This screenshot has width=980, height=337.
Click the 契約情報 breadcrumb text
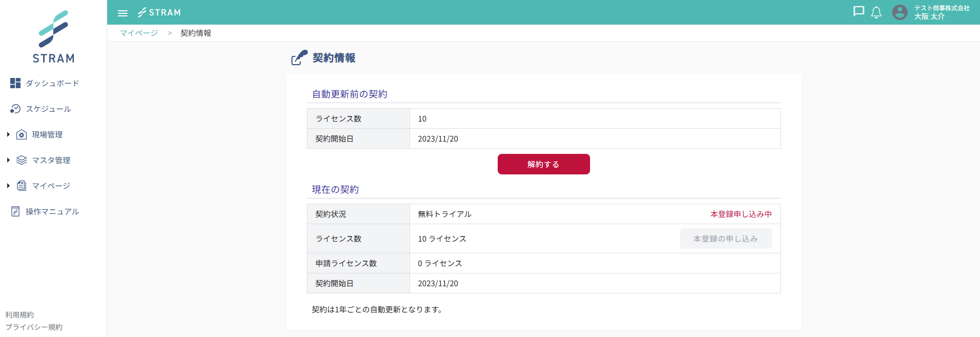[196, 33]
